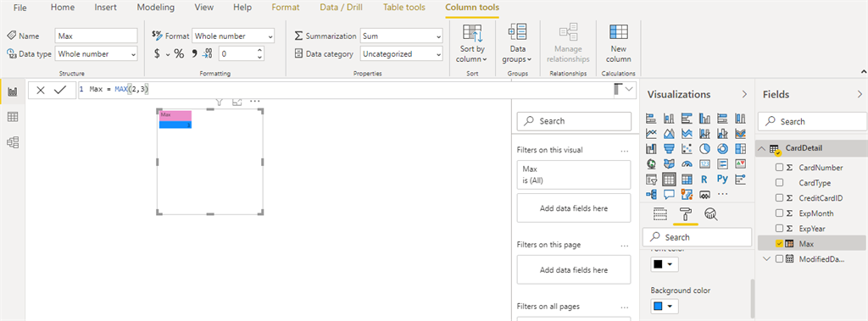Switch to the Home ribbon tab

(63, 8)
